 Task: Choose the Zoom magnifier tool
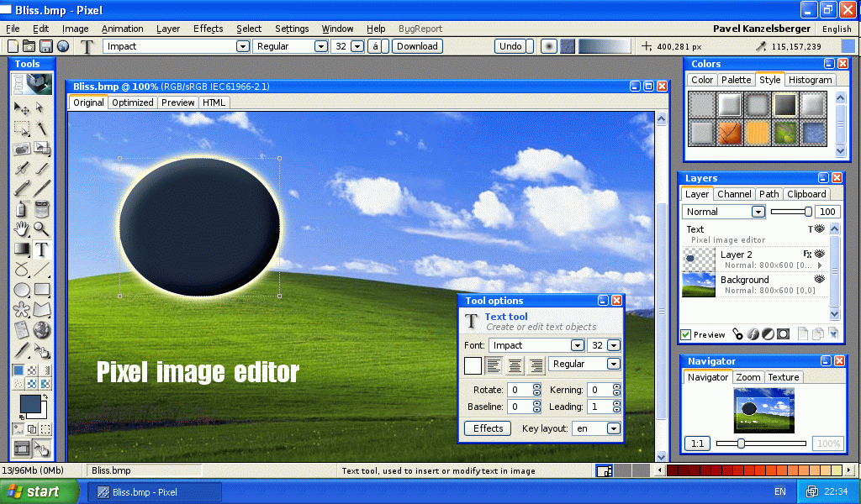(x=41, y=228)
